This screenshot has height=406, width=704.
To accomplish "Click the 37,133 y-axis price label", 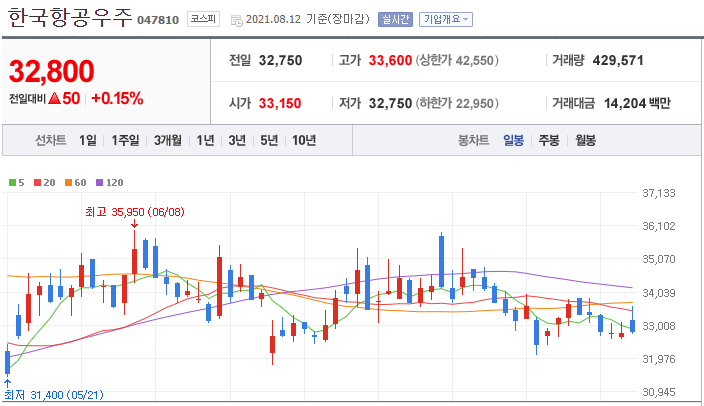I will (659, 193).
